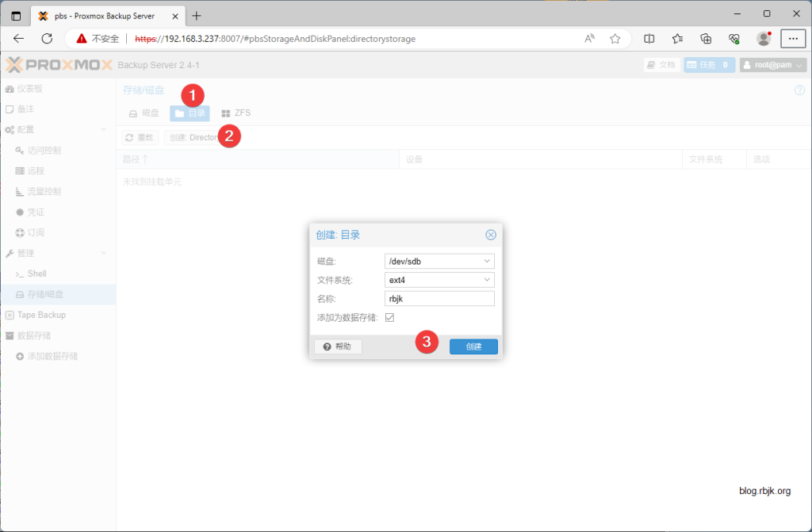Screen dimensions: 812x532
Task: Open the split screen browser icon
Action: [x=649, y=38]
